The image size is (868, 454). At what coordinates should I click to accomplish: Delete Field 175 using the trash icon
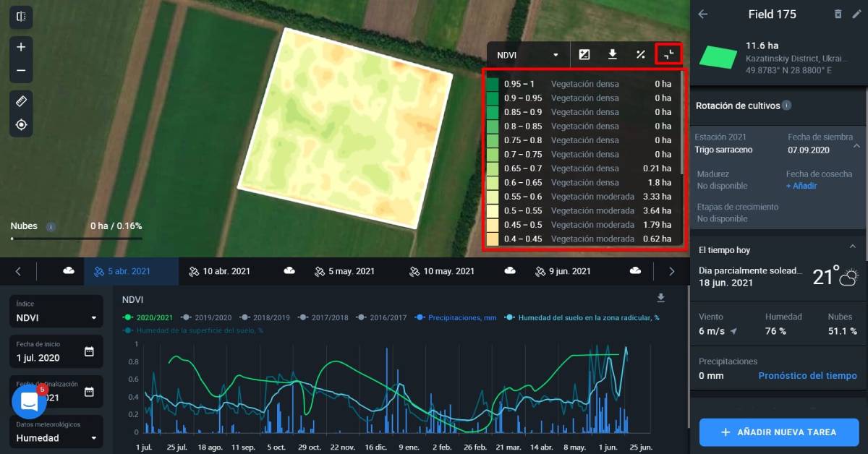coord(840,14)
